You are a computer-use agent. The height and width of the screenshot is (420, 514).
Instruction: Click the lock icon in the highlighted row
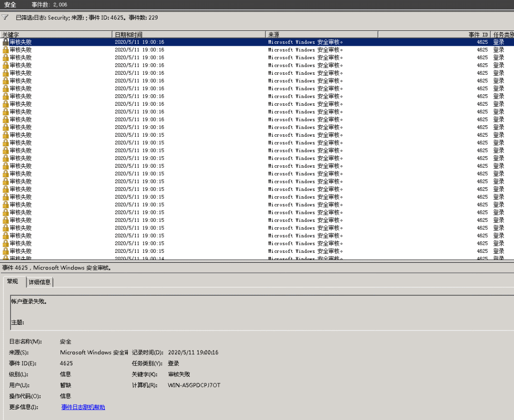(x=5, y=42)
